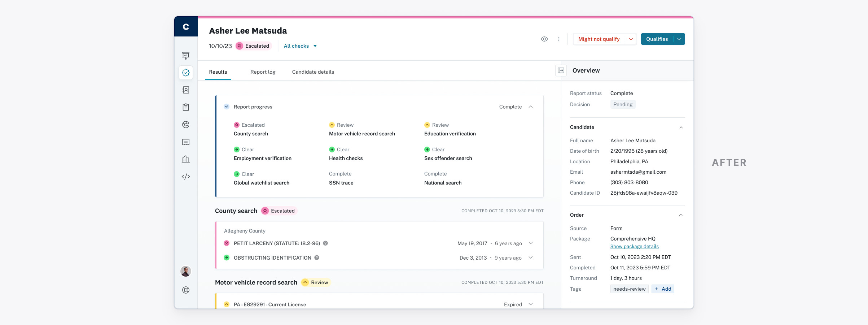This screenshot has width=868, height=325.
Task: Open the contact book sidebar icon
Action: [186, 90]
